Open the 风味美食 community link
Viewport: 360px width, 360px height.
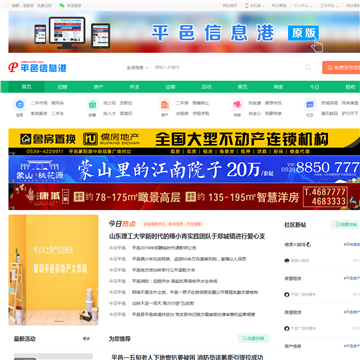[350, 103]
